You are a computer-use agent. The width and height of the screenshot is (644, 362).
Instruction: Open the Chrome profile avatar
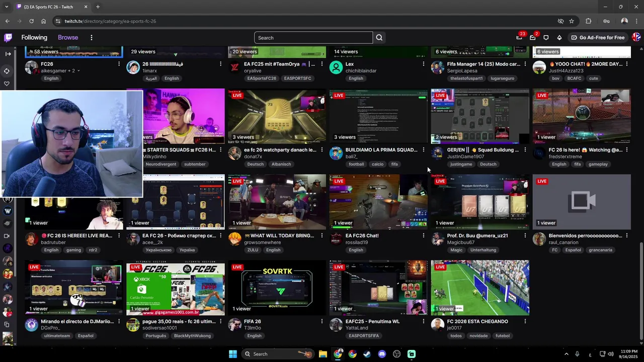coord(624,21)
